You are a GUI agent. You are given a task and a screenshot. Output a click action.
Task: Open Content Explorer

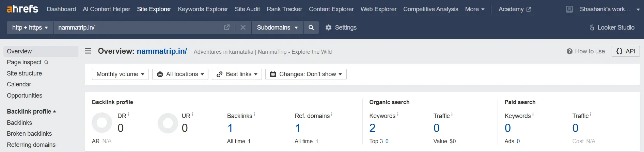pos(331,9)
